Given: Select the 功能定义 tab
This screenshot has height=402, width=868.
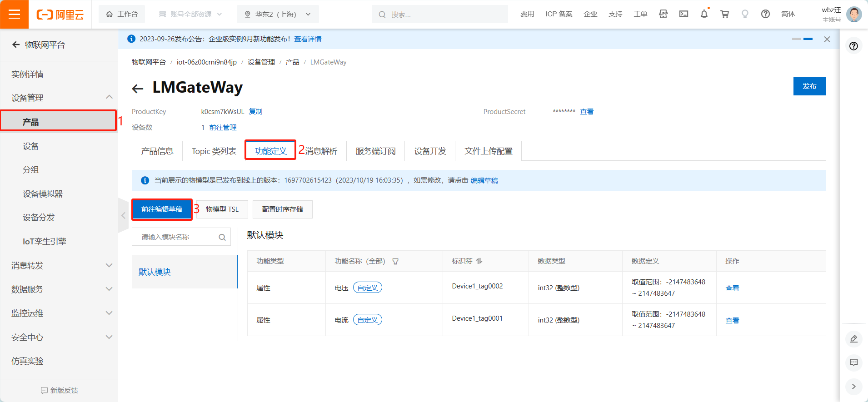Looking at the screenshot, I should (270, 151).
